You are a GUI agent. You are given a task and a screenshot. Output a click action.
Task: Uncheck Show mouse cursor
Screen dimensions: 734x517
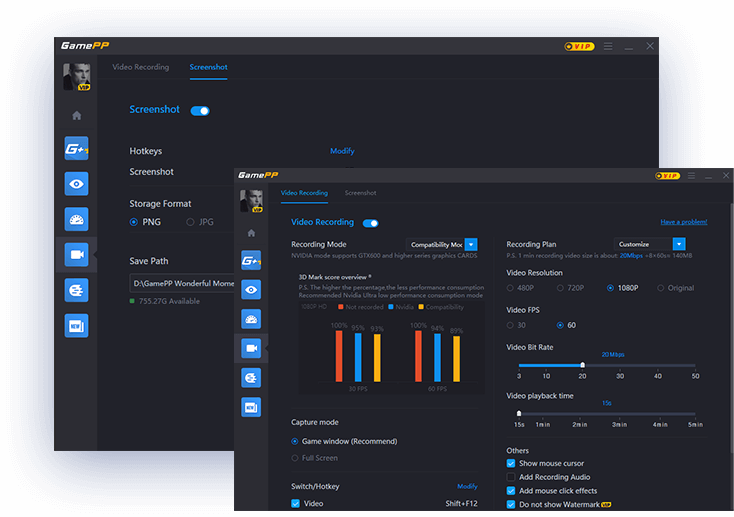(511, 464)
